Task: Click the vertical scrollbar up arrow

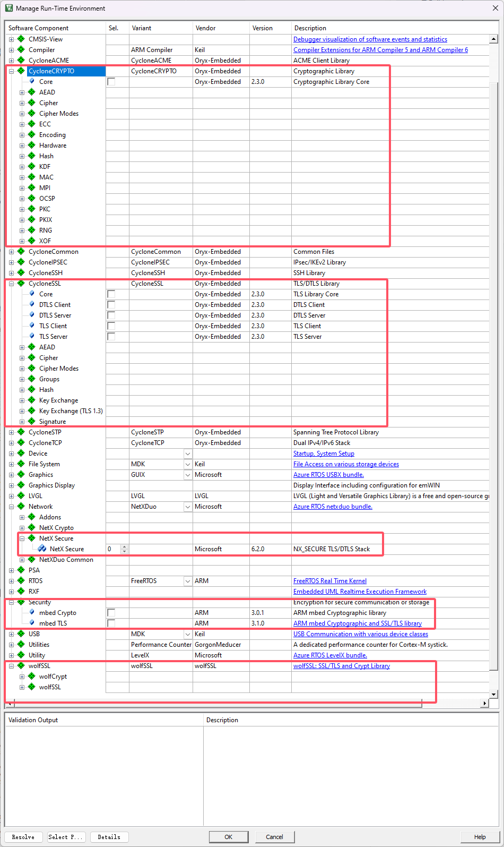Action: tap(493, 39)
